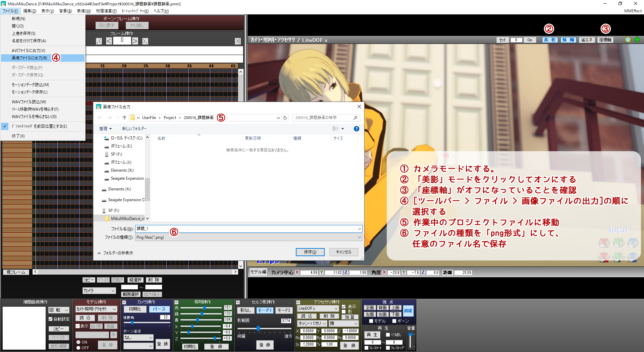
Task: Toggle the accessory 表示 checkbox
Action: pos(344,307)
